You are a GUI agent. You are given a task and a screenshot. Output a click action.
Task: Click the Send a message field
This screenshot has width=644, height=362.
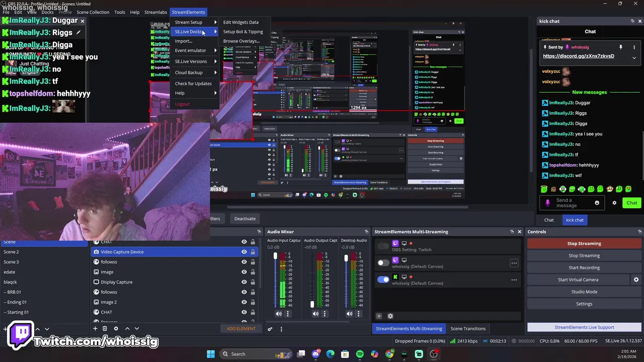click(x=573, y=203)
